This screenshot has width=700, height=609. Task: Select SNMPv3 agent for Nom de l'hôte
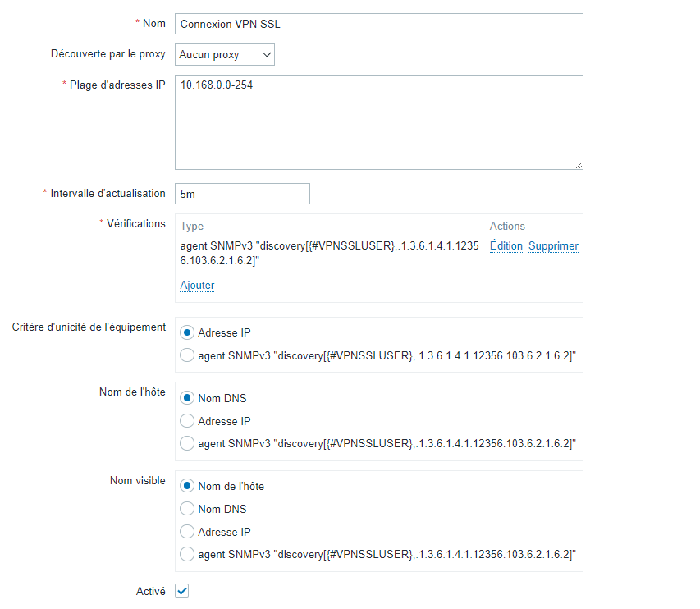187,443
